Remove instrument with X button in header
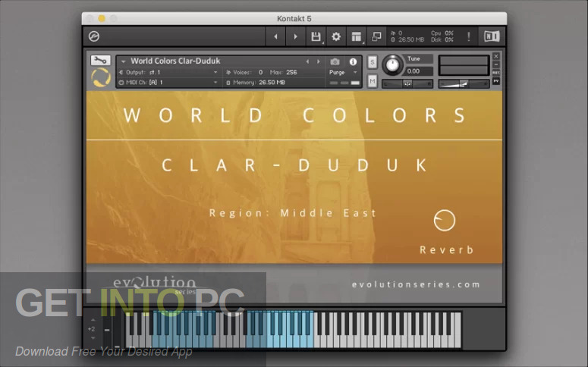Image resolution: width=588 pixels, height=367 pixels. (495, 56)
